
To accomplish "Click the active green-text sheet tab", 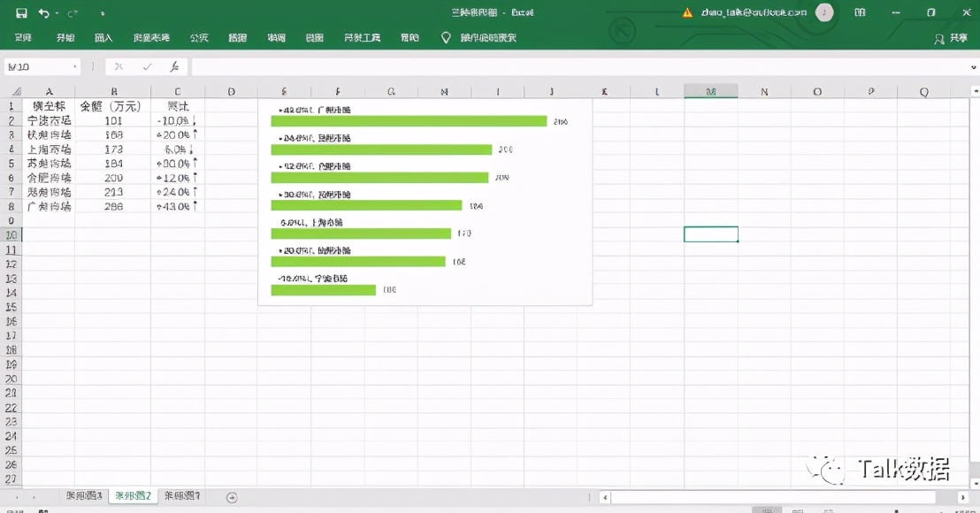I will click(134, 496).
